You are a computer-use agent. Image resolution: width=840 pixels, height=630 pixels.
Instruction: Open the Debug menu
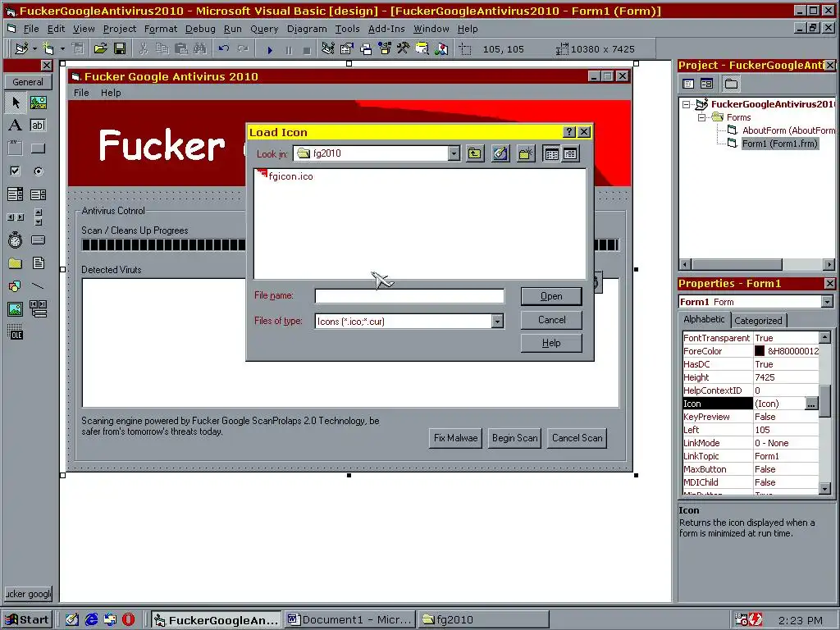click(x=200, y=29)
